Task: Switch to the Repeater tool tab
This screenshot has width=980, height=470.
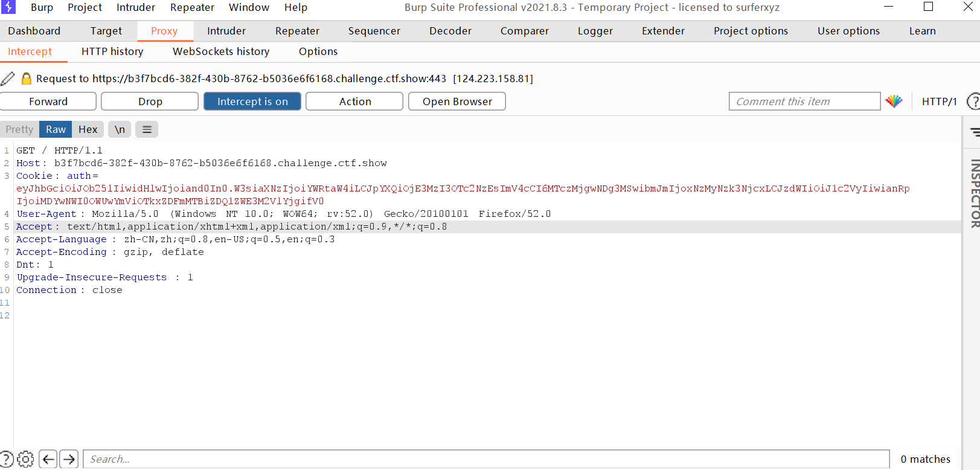Action: tap(297, 31)
